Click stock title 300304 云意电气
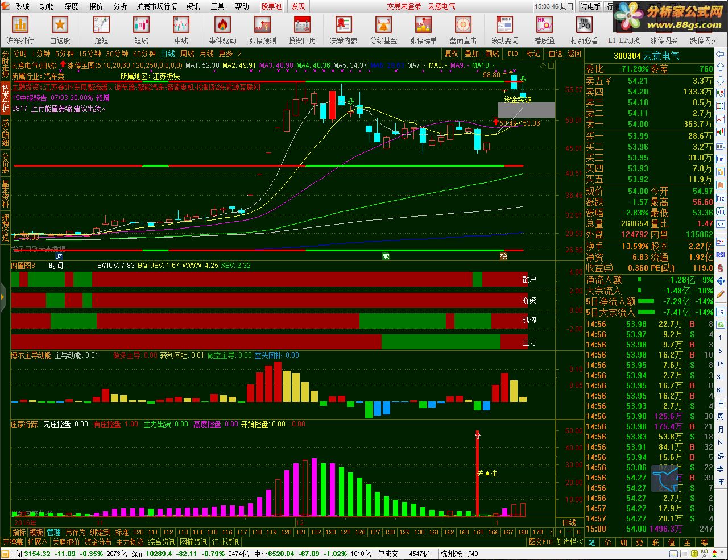This screenshot has height=560, width=728. (x=647, y=56)
